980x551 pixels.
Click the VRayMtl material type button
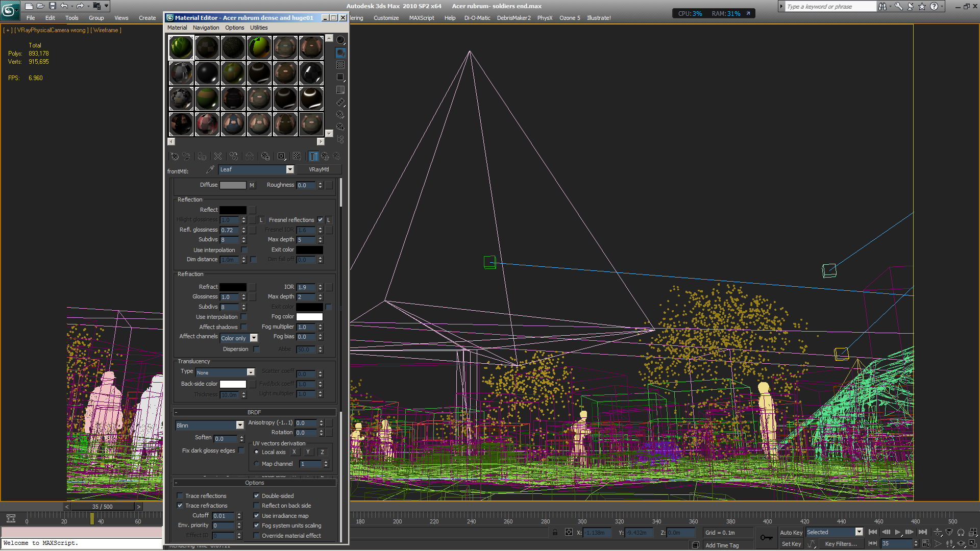click(318, 170)
